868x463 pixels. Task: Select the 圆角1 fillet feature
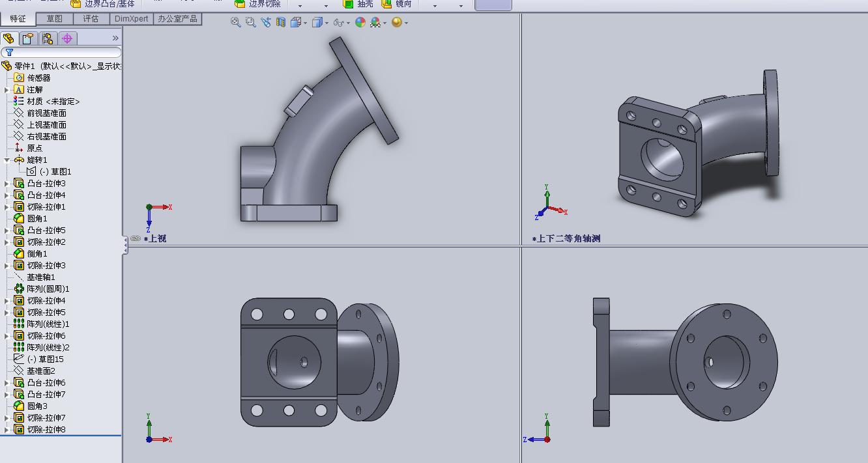tap(31, 218)
